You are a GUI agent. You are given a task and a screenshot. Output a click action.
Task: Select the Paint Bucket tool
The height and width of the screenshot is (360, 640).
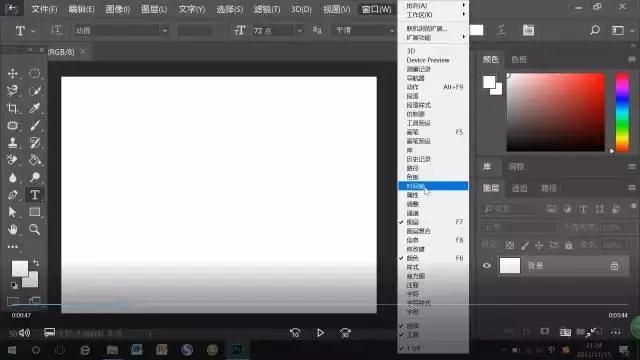35,160
